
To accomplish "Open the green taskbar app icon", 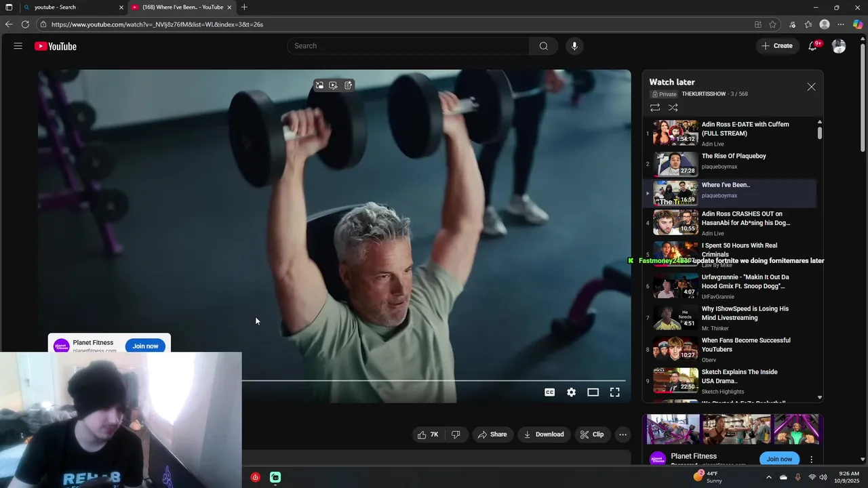I will coord(275,477).
